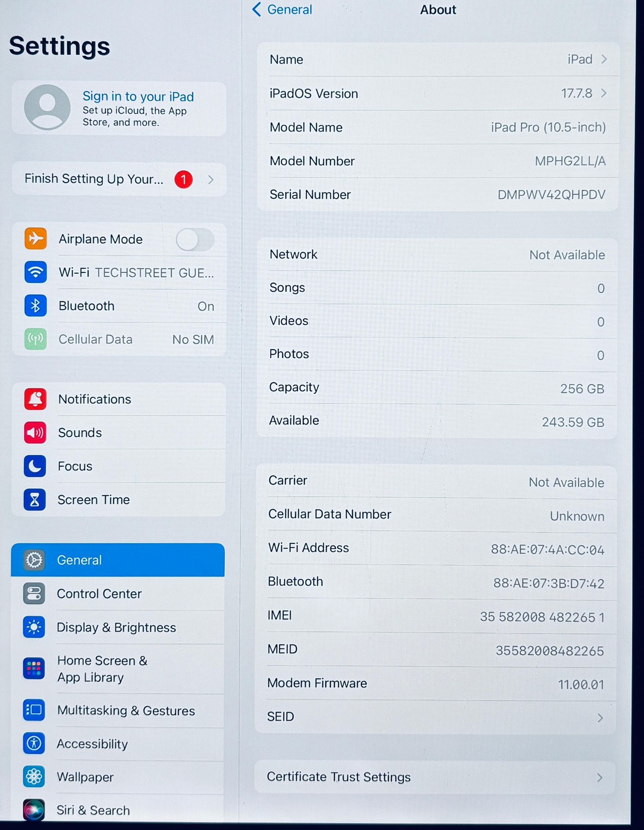
Task: Tap the Cellular Data antenna icon
Action: click(x=35, y=339)
